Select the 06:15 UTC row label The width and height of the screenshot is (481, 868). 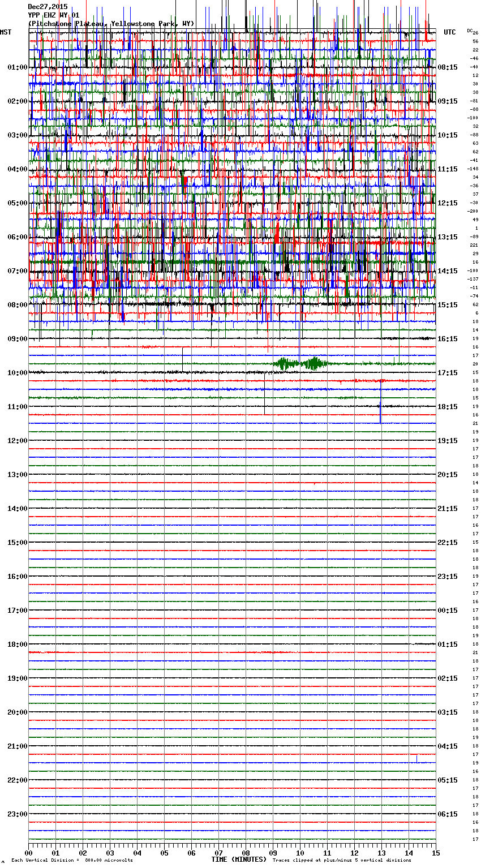(x=448, y=814)
